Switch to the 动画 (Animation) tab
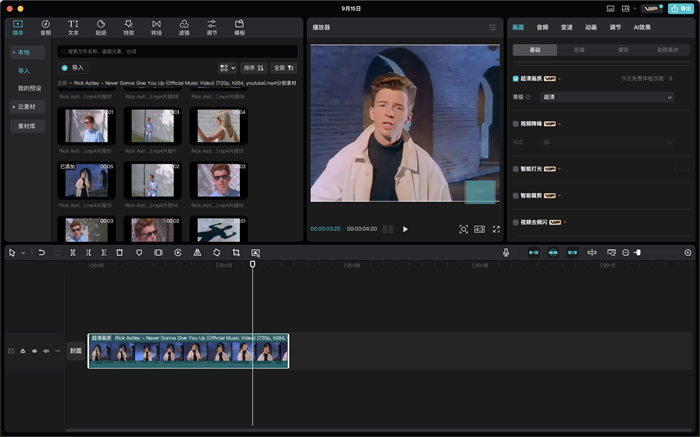700x437 pixels. [x=591, y=27]
